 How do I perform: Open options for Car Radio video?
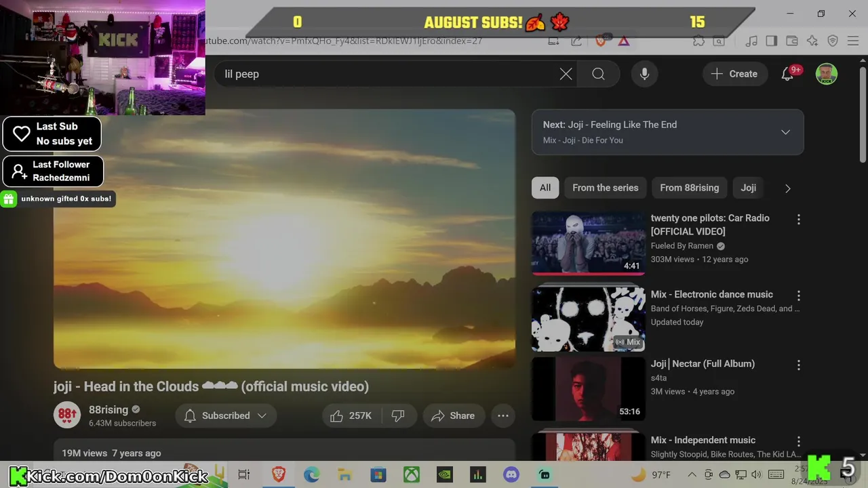(798, 220)
